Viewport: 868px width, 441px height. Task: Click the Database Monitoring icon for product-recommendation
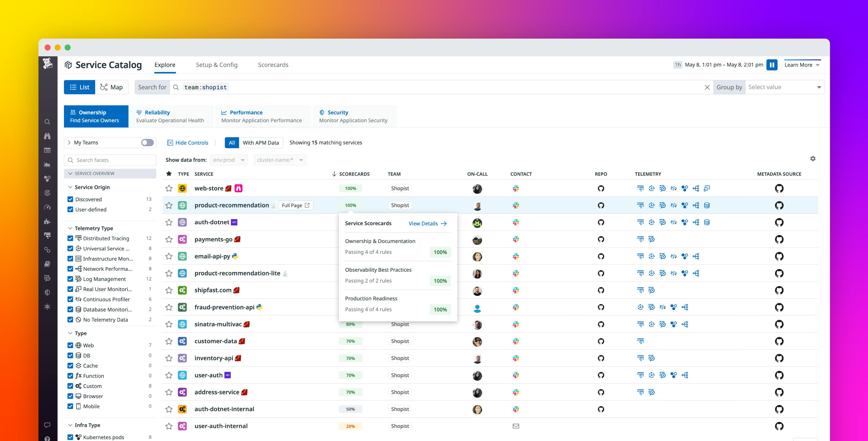pyautogui.click(x=707, y=205)
